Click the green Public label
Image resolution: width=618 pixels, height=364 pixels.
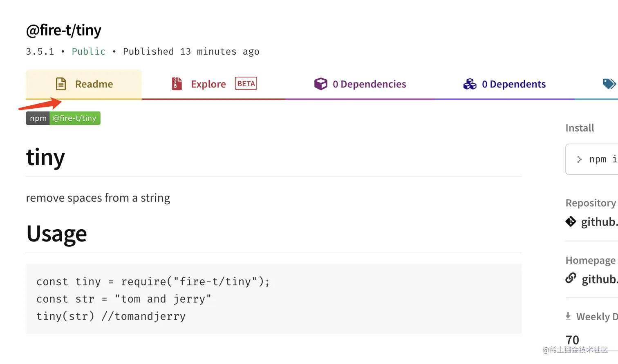[89, 51]
